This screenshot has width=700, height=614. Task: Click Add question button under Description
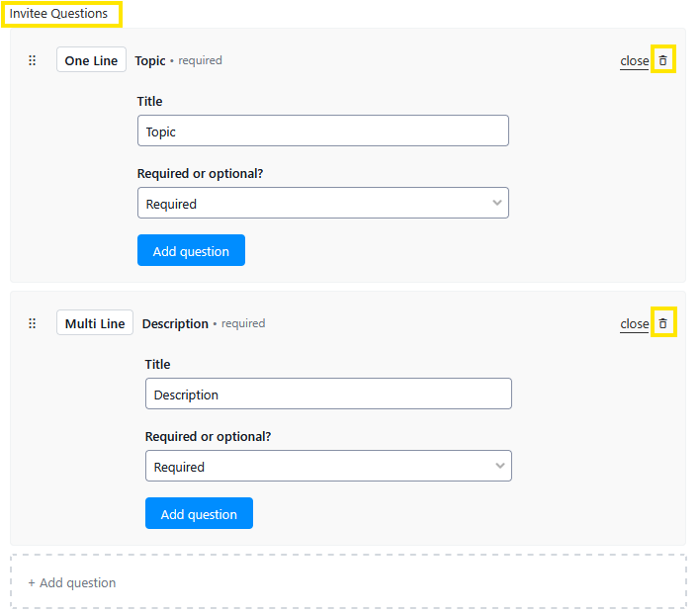click(x=199, y=513)
